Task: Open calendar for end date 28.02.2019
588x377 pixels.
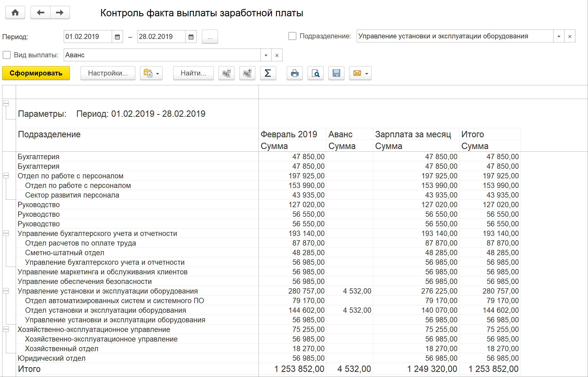Action: [x=191, y=37]
